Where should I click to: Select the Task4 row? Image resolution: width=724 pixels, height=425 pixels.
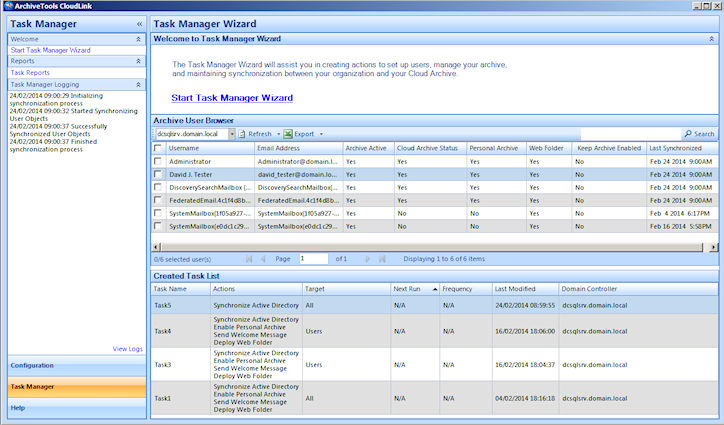434,331
